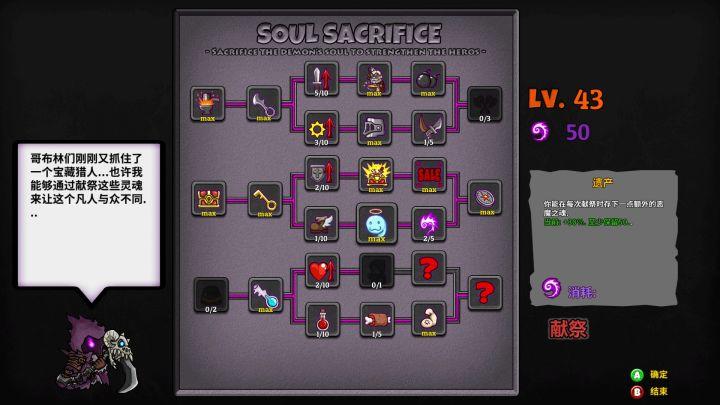Select the flexing muscle arm skill
The image size is (720, 405).
429,319
